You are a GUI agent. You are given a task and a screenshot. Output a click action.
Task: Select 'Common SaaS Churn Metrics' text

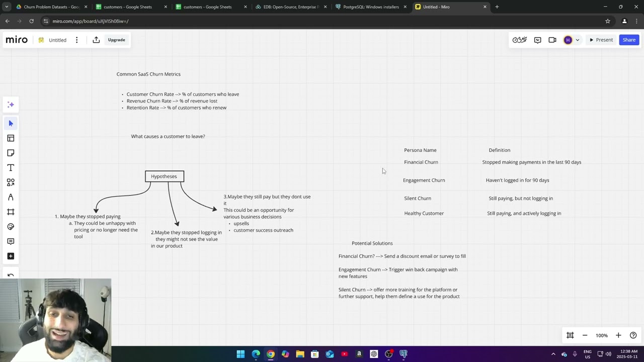148,74
